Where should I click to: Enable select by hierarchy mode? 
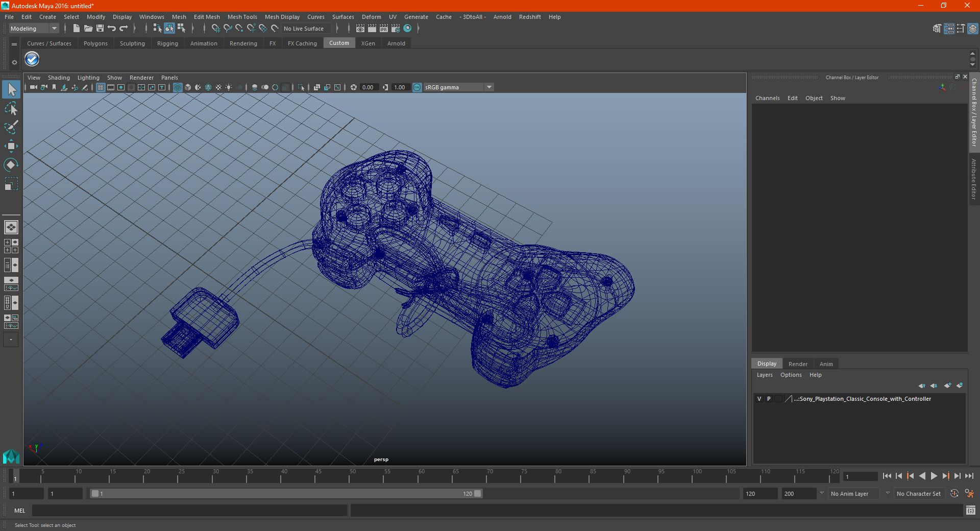click(x=157, y=29)
